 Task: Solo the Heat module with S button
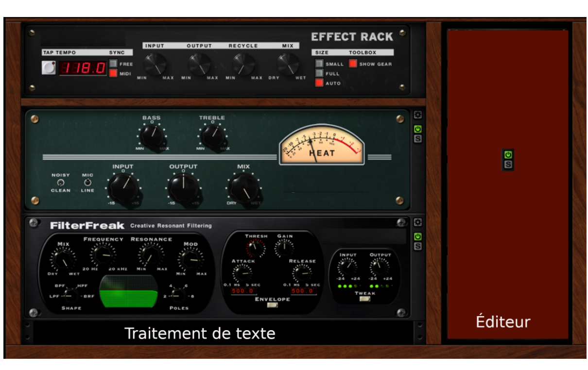click(x=417, y=139)
